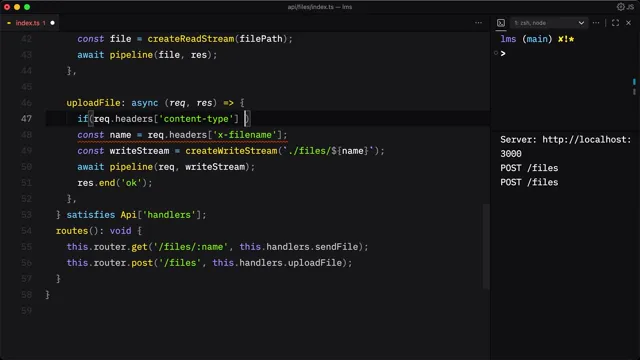The image size is (640, 360).
Task: Click '/files/:name' route string
Action: [x=191, y=247]
